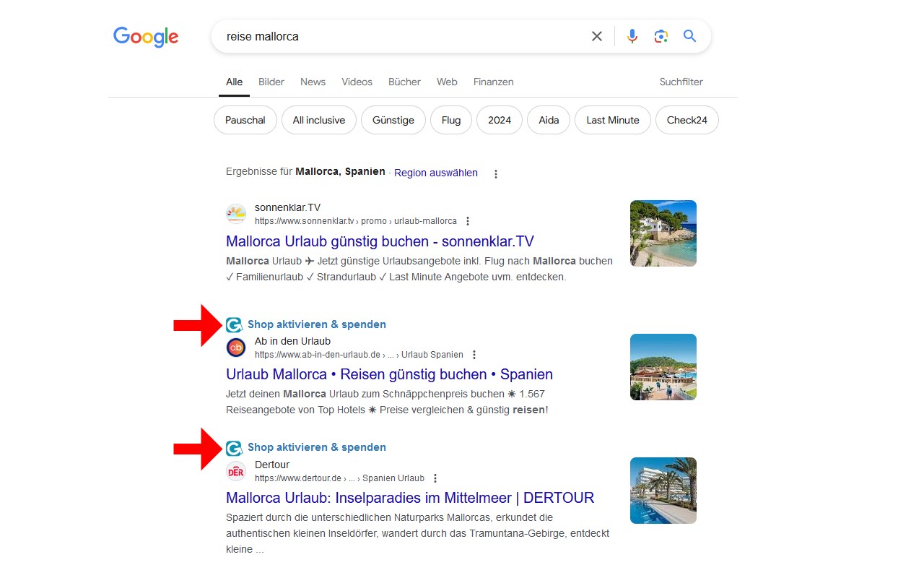
Task: Click the Dertour DER favicon
Action: pyautogui.click(x=236, y=471)
